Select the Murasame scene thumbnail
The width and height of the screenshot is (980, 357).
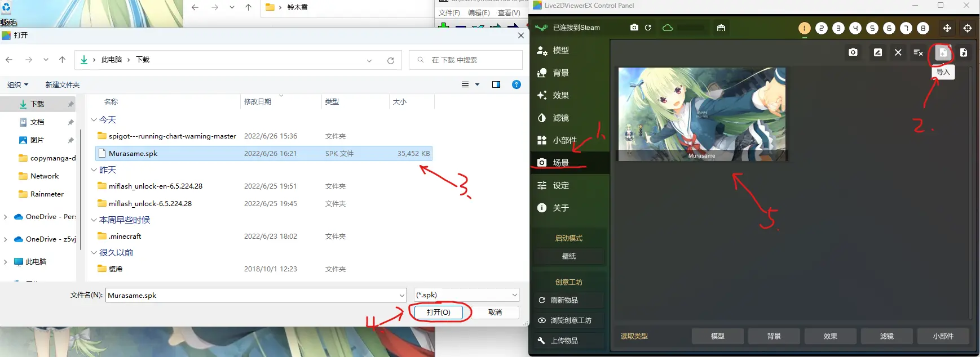(x=702, y=114)
